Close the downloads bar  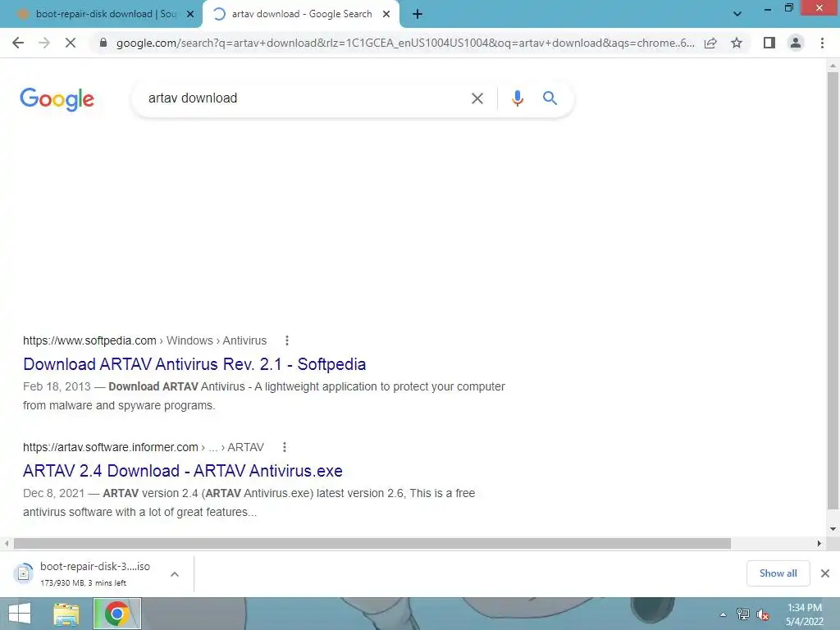825,573
